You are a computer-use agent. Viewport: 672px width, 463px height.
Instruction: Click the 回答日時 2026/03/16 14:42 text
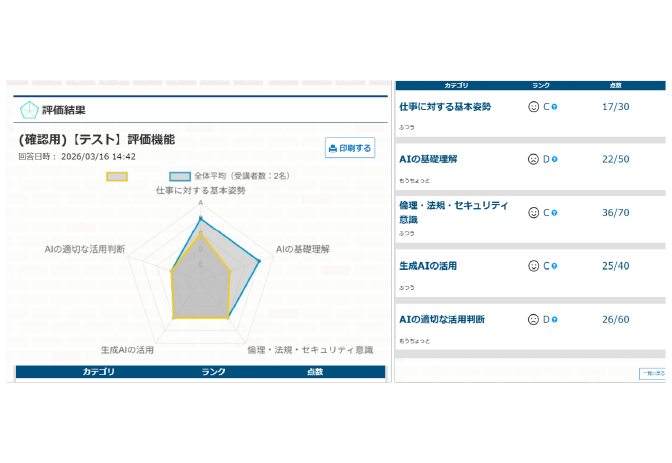pos(77,156)
